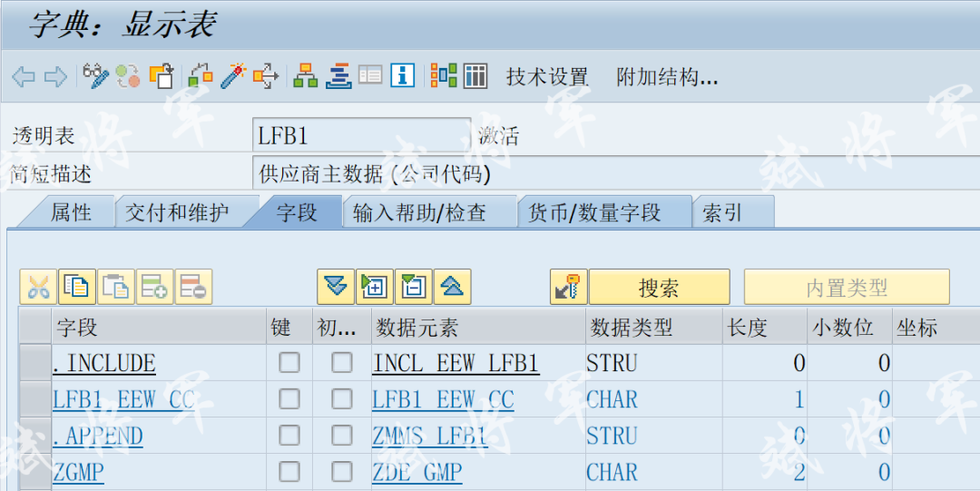980x491 pixels.
Task: Open the information icon
Action: pos(403,76)
